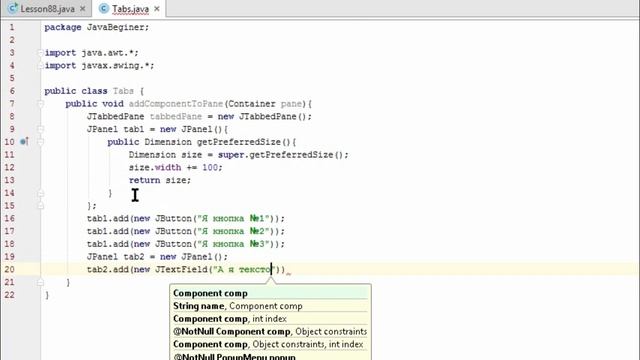This screenshot has height=360, width=640.
Task: Close the Tabs.java tab
Action: 157,9
